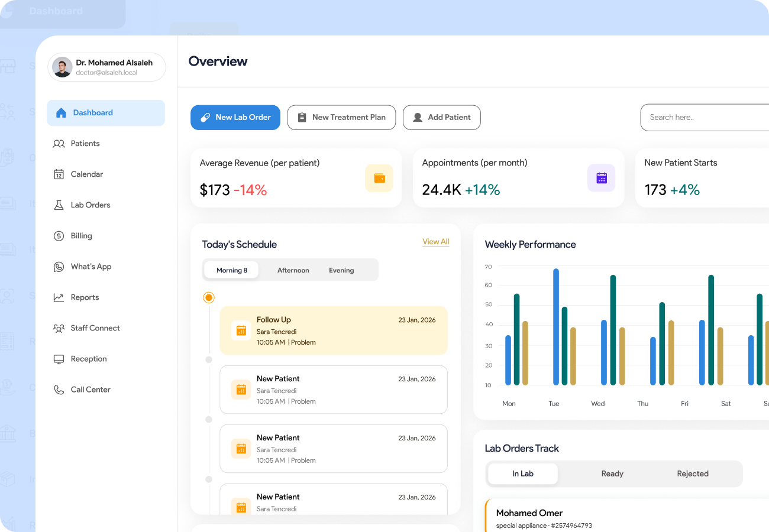Viewport: 769px width, 532px height.
Task: Switch to the Afternoon schedule tab
Action: (293, 270)
